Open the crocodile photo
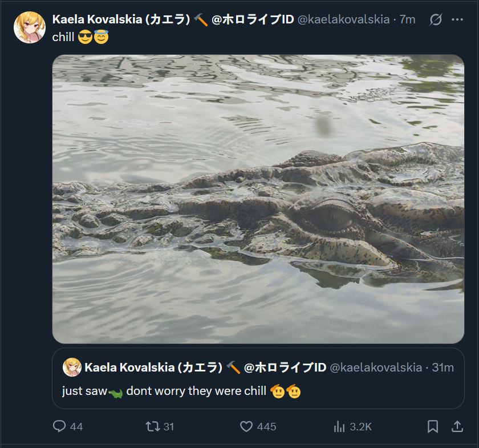This screenshot has width=479, height=448. tap(258, 199)
